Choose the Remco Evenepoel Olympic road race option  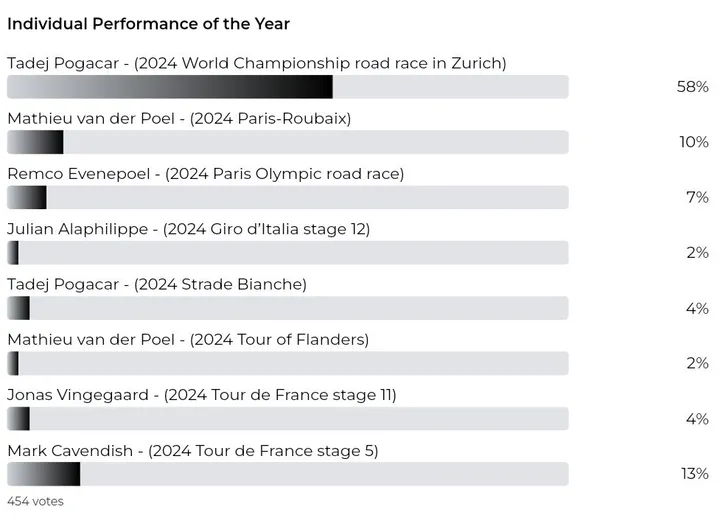[x=205, y=174]
